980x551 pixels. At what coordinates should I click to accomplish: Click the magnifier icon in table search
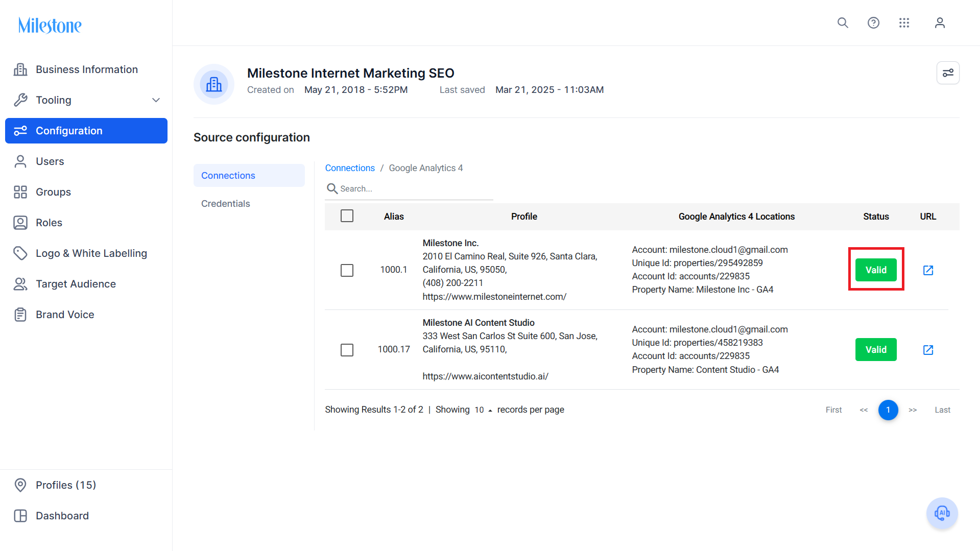coord(332,189)
